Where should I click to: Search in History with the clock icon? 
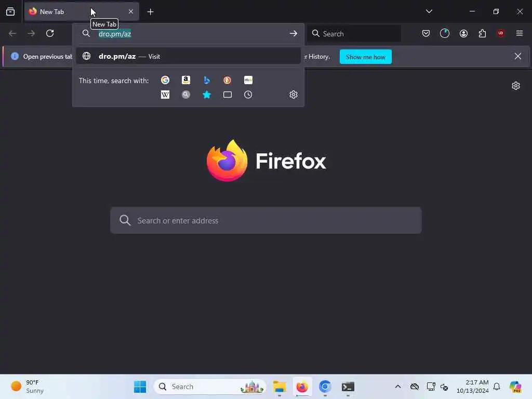(248, 95)
